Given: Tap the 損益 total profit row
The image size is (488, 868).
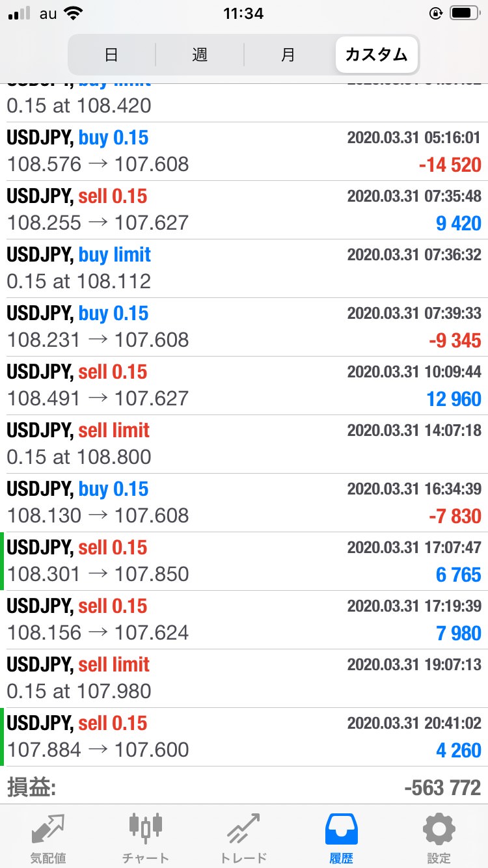Looking at the screenshot, I should point(244,788).
